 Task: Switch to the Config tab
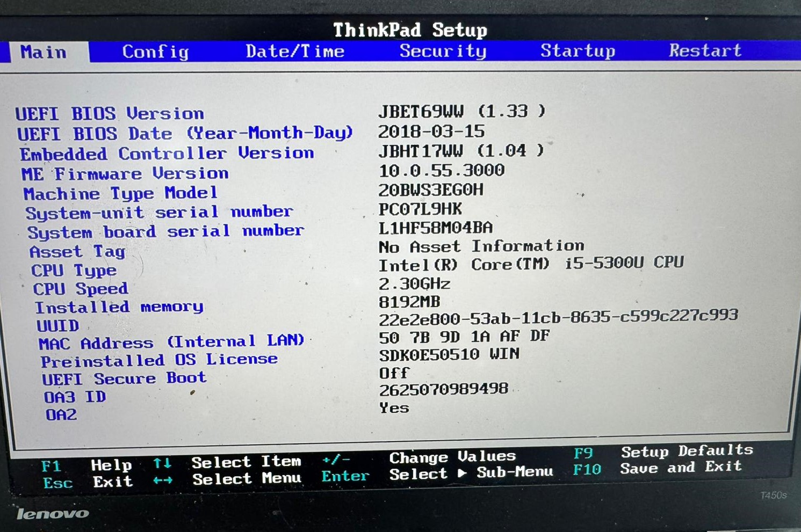[x=156, y=52]
